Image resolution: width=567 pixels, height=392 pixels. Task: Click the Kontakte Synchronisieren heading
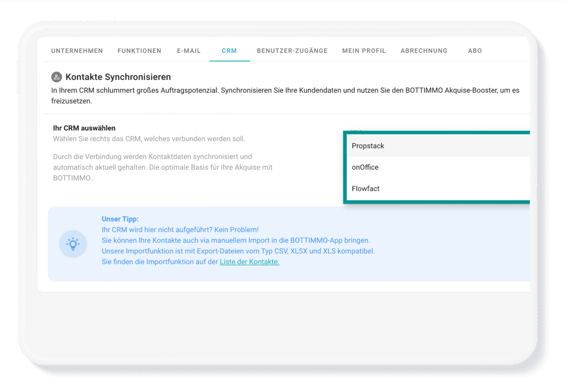(x=118, y=77)
